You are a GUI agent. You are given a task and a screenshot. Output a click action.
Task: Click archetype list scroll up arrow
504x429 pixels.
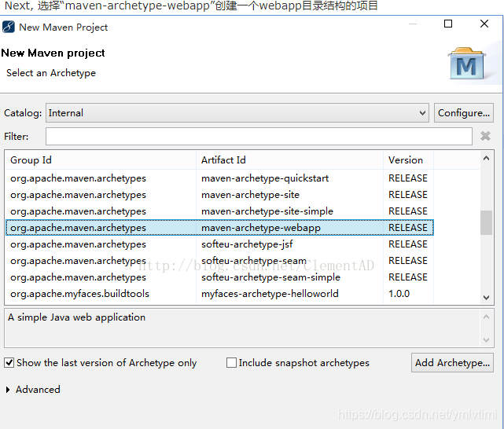487,158
